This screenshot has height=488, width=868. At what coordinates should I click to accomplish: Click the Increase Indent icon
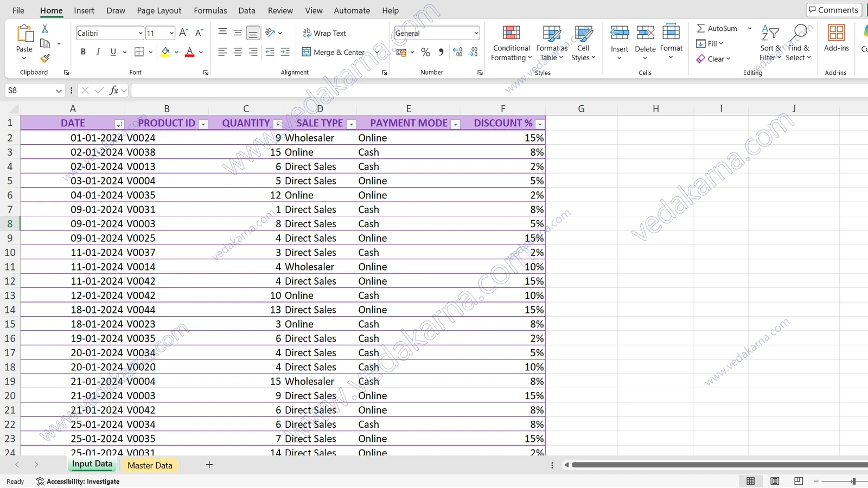pos(285,52)
